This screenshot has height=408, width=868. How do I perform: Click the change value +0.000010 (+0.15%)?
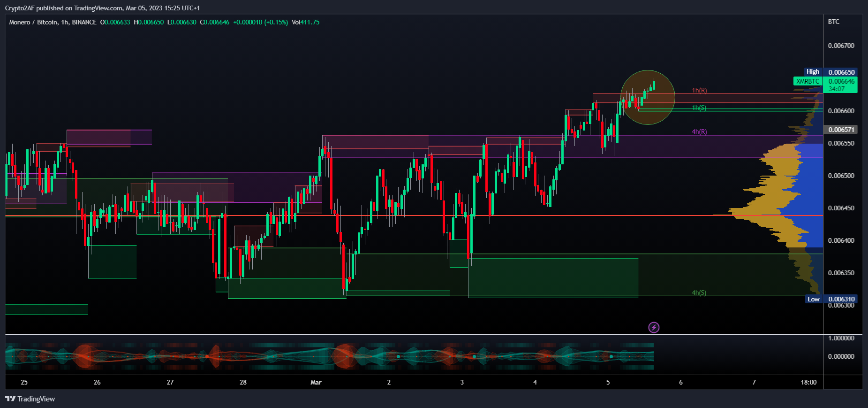pos(260,22)
